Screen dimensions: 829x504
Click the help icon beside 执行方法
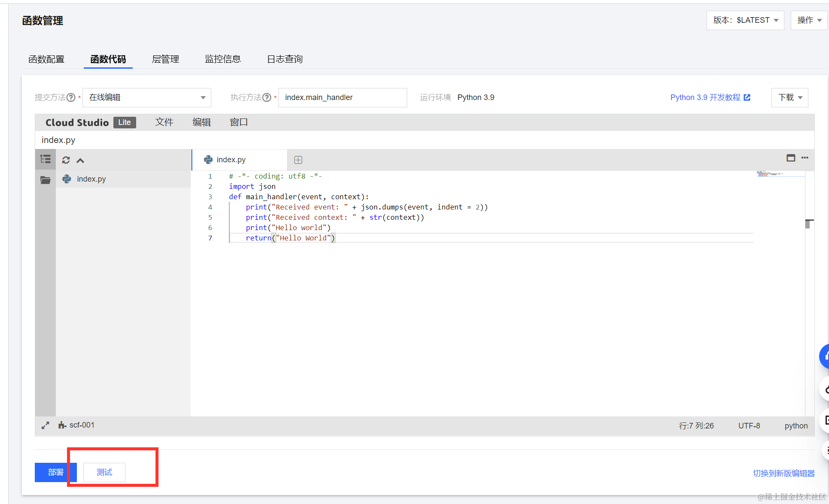click(x=267, y=97)
